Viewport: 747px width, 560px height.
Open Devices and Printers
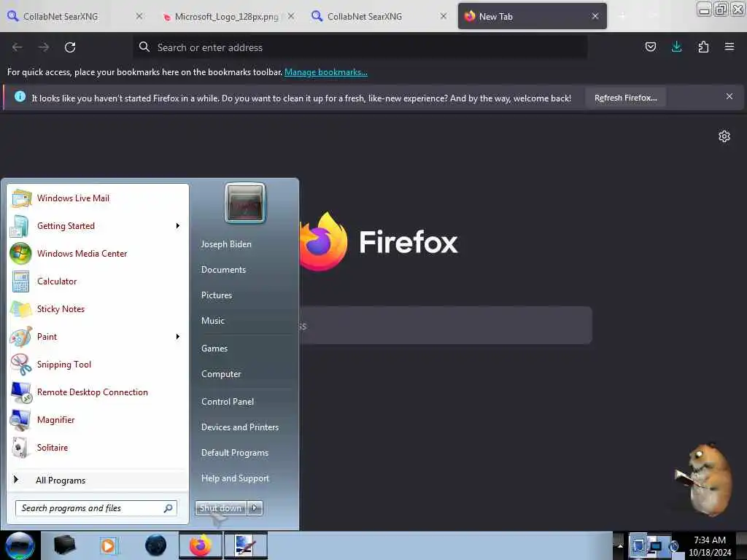240,427
